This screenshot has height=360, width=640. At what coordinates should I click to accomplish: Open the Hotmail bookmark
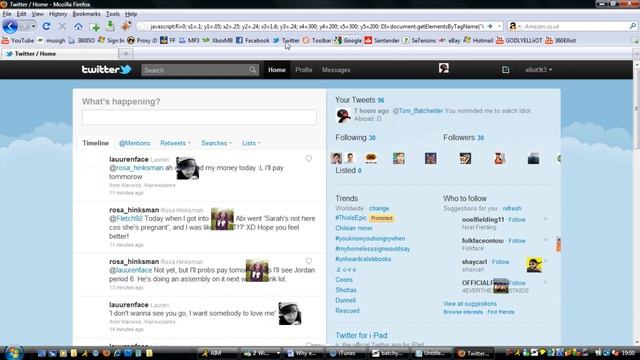click(x=478, y=40)
